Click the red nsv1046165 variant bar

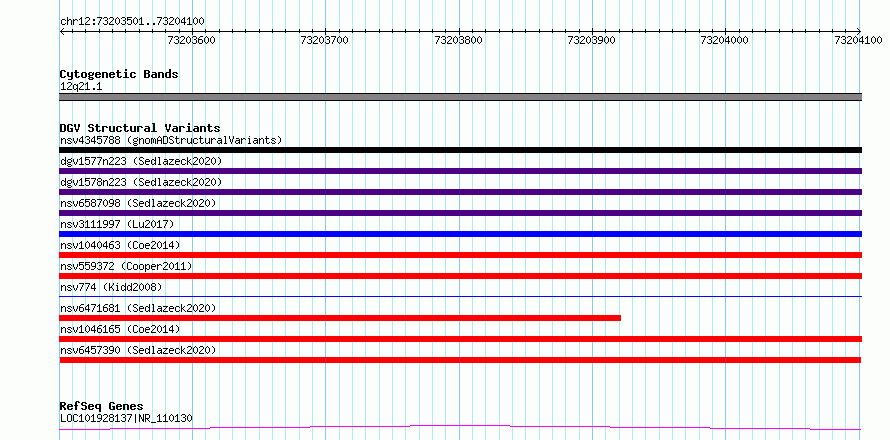click(460, 339)
